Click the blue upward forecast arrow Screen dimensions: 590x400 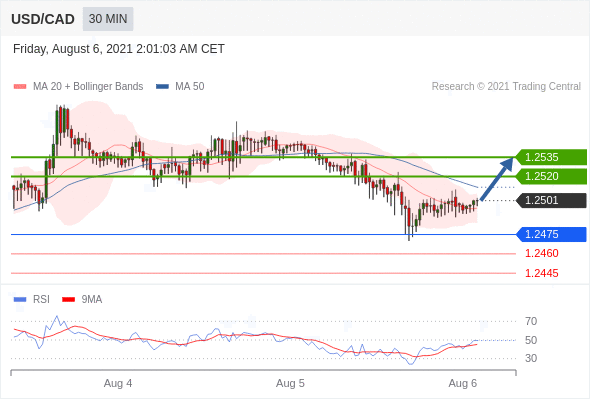pos(497,179)
